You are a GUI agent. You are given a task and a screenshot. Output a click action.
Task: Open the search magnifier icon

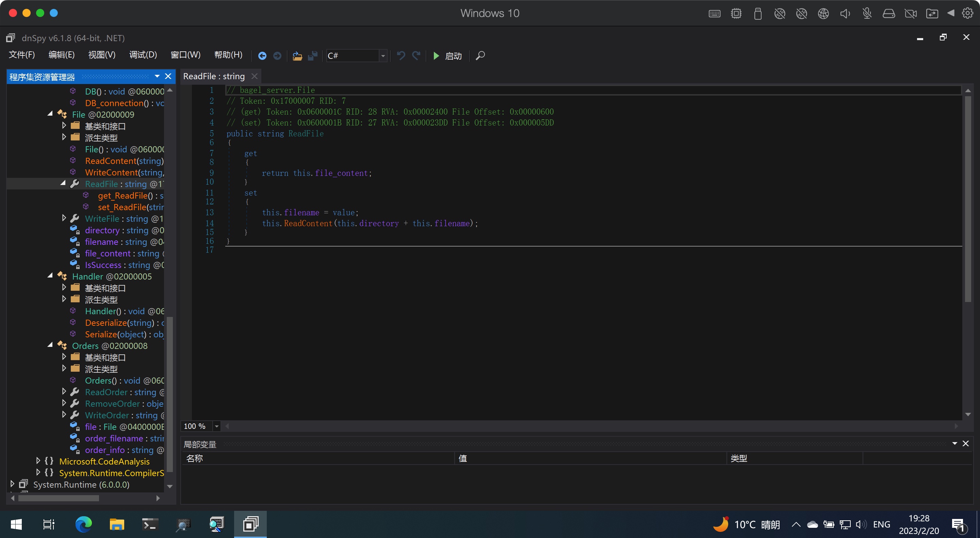[x=480, y=56]
